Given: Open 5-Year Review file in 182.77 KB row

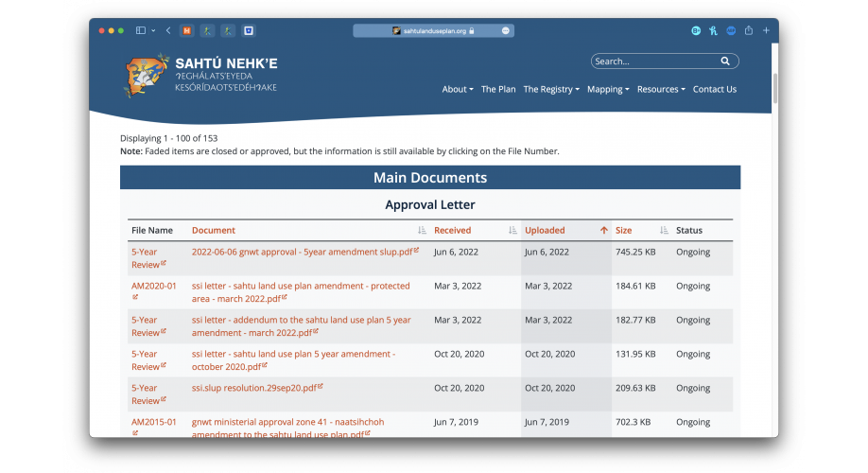Looking at the screenshot, I should (148, 326).
